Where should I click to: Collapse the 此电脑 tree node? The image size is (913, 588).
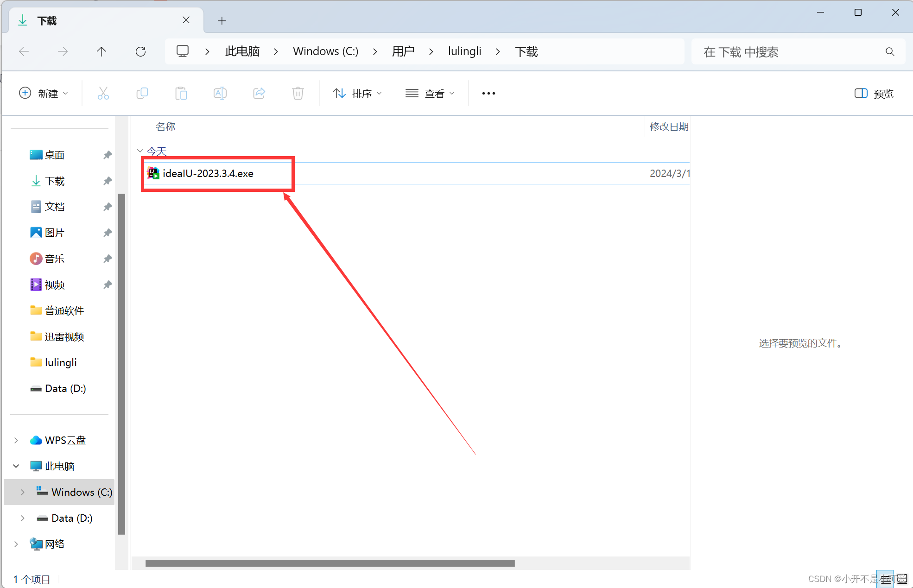click(16, 466)
